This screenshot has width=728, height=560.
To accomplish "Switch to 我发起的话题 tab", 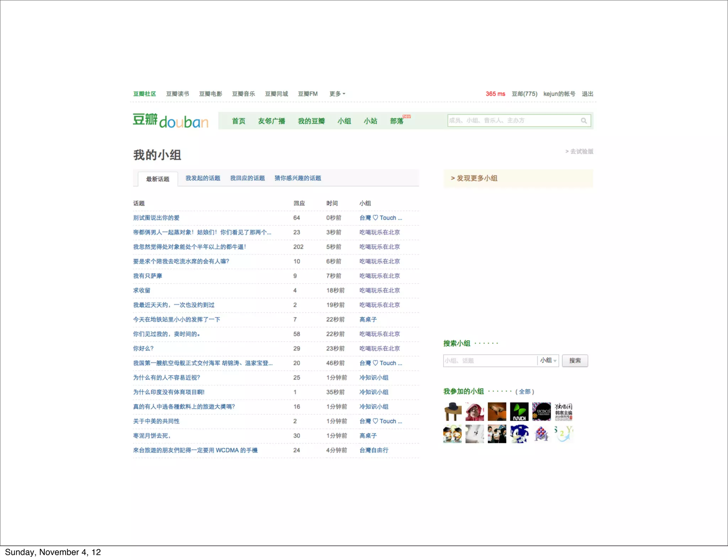I will pos(203,178).
